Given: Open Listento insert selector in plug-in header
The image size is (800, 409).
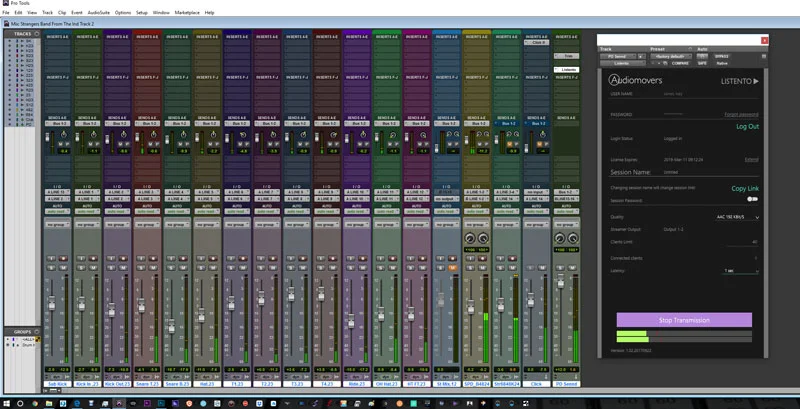Looking at the screenshot, I should point(623,63).
